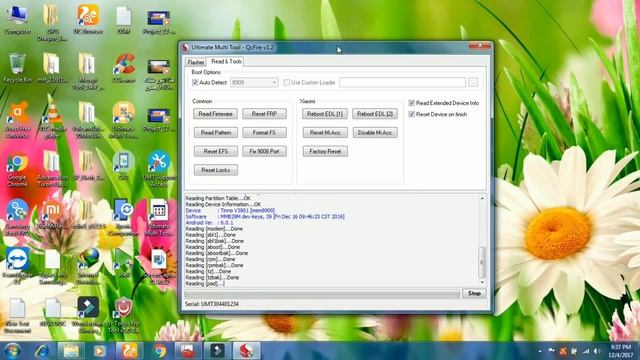The width and height of the screenshot is (640, 360).
Task: Open the Xperia Companion shortcut
Action: [x=123, y=218]
